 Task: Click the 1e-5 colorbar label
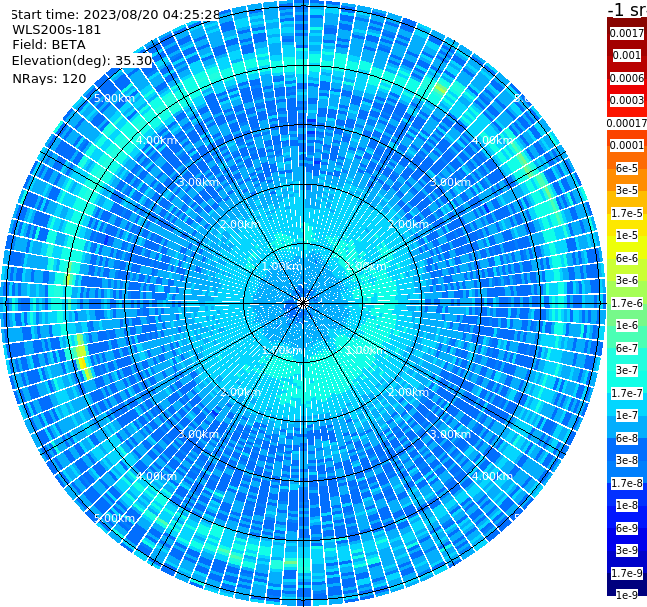point(627,235)
